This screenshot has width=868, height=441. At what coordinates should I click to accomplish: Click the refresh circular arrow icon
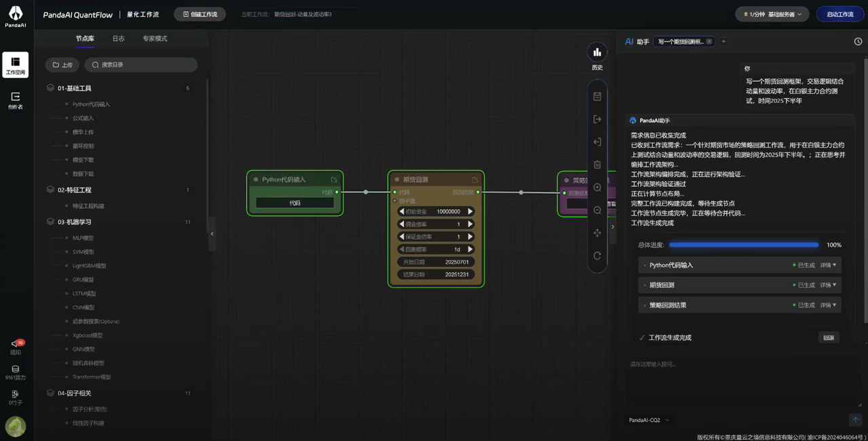click(x=597, y=256)
